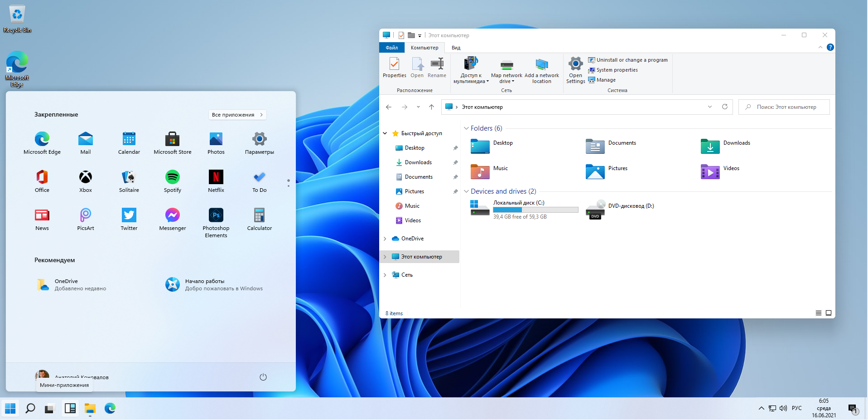Open the Xbox app
Screen dimensions: 868x420
coord(86,181)
